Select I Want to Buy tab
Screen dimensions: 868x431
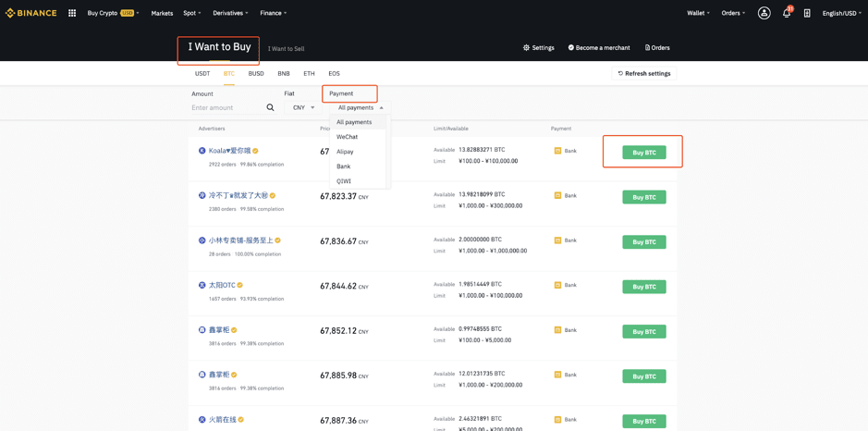click(219, 47)
